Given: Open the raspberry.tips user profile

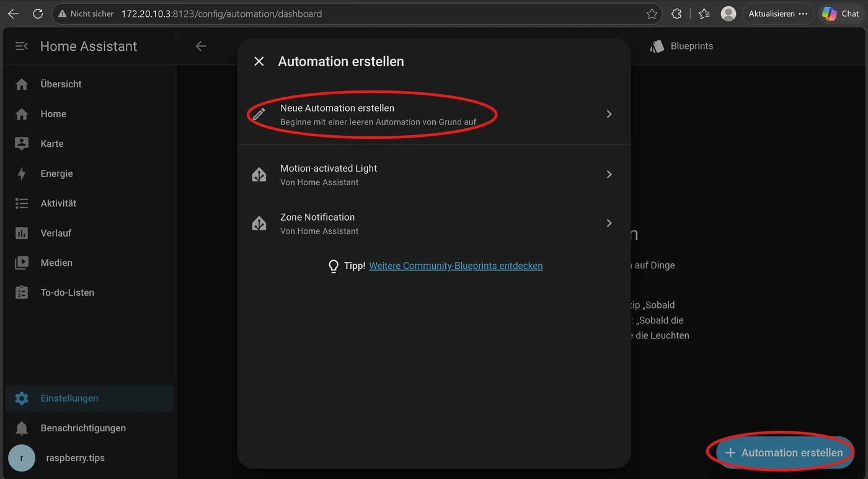Looking at the screenshot, I should click(88, 458).
